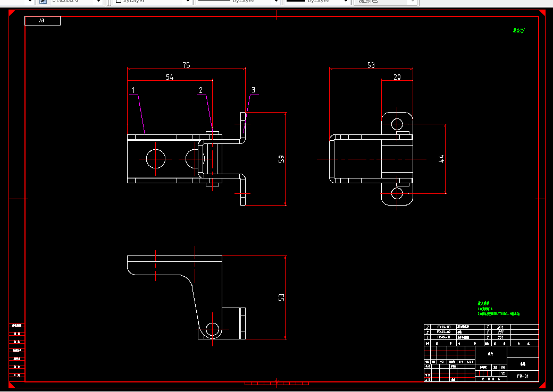This screenshot has height=392, width=553.
Task: Select the 207 cell in the parts list
Action: click(500, 332)
